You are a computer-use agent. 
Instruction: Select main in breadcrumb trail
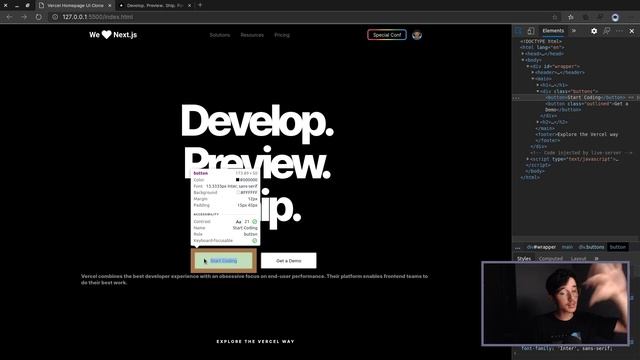[x=567, y=247]
